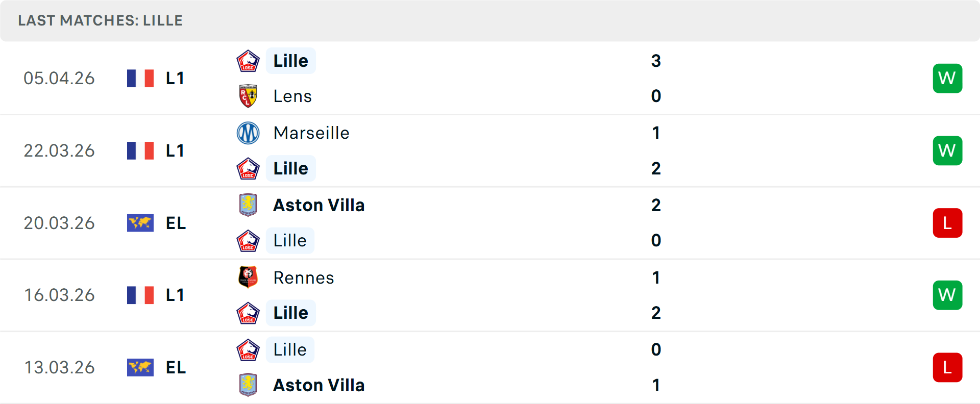Open Rennes team name link
Screen dimensions: 980x404
[x=304, y=278]
